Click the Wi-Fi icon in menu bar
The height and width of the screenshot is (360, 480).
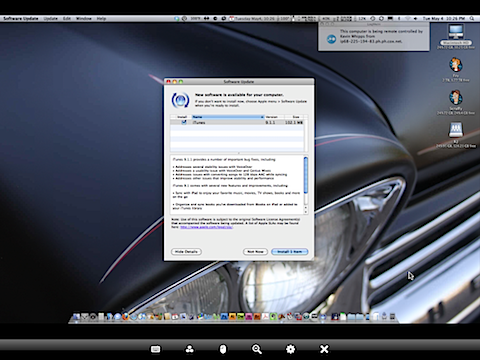tap(407, 18)
